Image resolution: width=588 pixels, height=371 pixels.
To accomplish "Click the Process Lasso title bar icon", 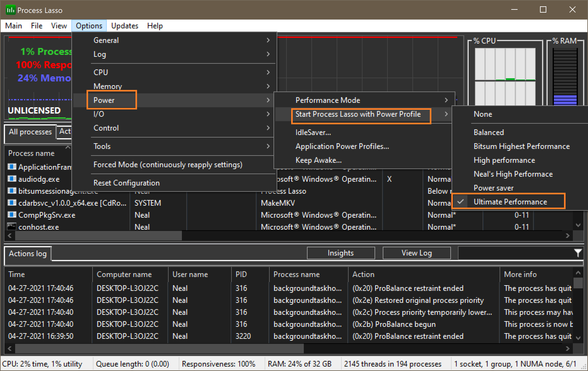I will coord(10,10).
